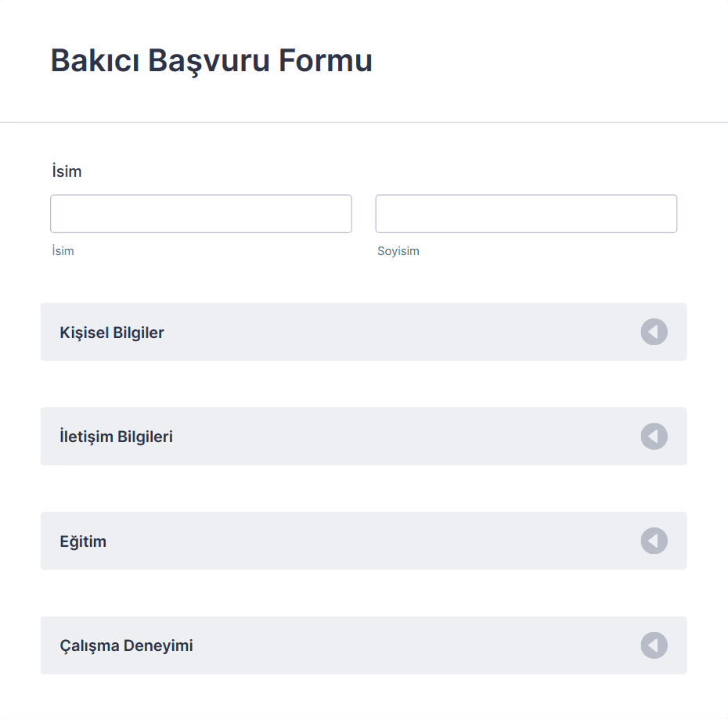Viewport: 728px width, 719px height.
Task: Select the 'Çalışma Deneyimi' heading text
Action: click(126, 645)
